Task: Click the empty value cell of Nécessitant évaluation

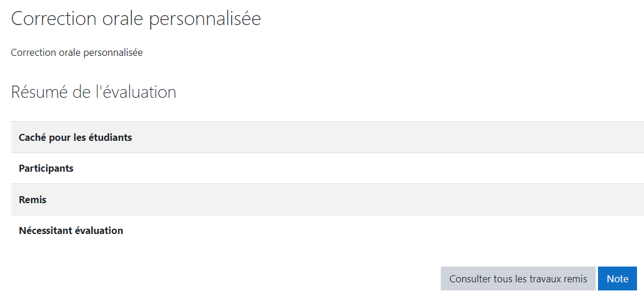Action: point(384,230)
